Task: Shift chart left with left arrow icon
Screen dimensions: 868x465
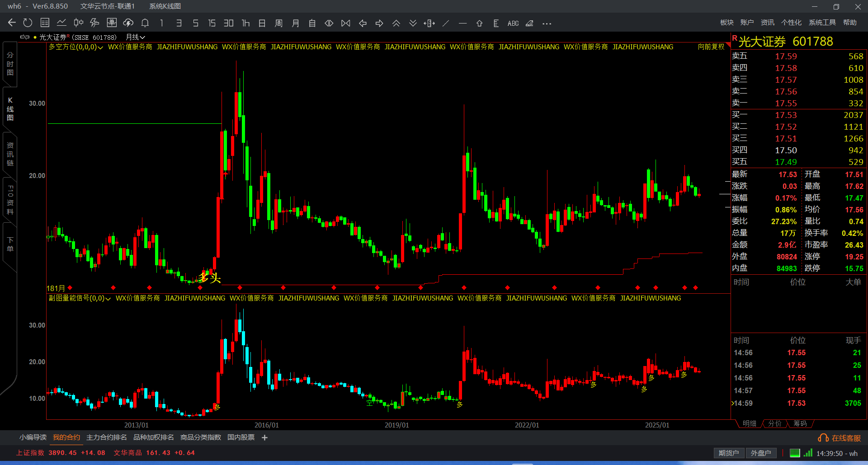Action: pyautogui.click(x=363, y=23)
